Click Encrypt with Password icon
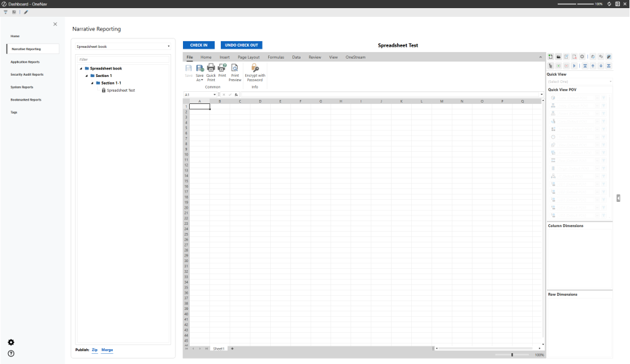The image size is (630, 364). coord(255,68)
